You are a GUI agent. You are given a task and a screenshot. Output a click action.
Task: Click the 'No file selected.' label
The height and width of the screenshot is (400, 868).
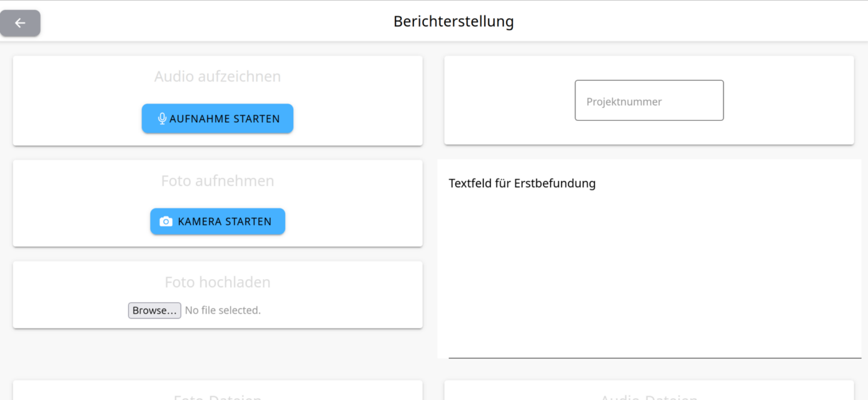(x=223, y=310)
